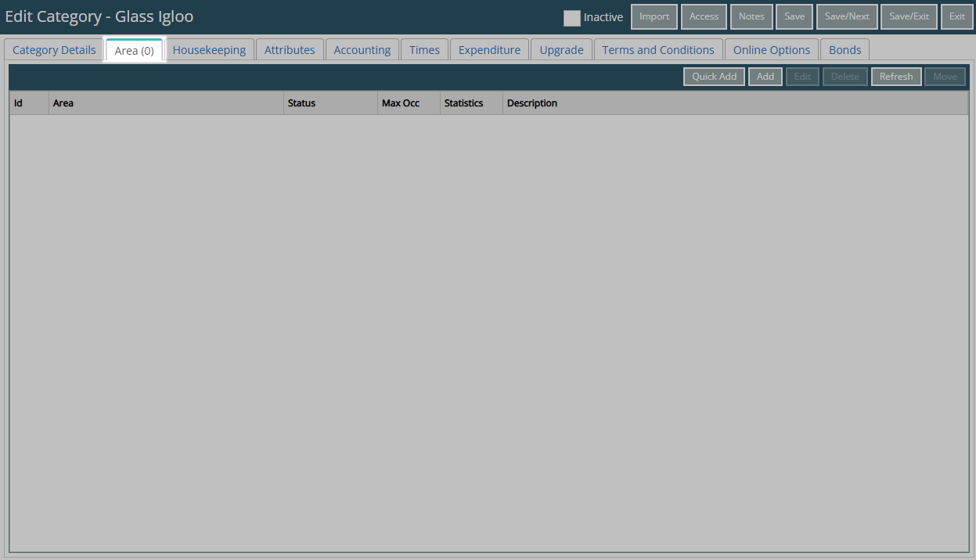Click the Statistics column header

tap(471, 103)
